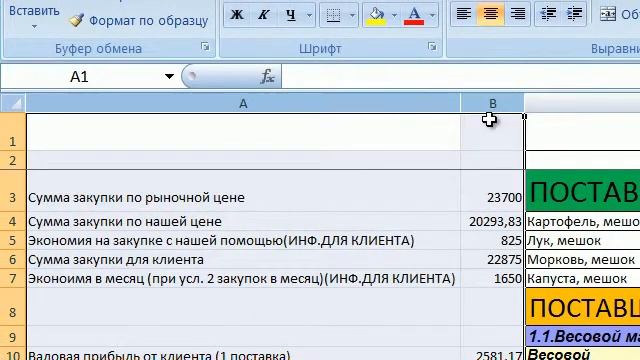Select cell Сумма закупки по нашей цене
The height and width of the screenshot is (360, 640).
click(x=243, y=221)
